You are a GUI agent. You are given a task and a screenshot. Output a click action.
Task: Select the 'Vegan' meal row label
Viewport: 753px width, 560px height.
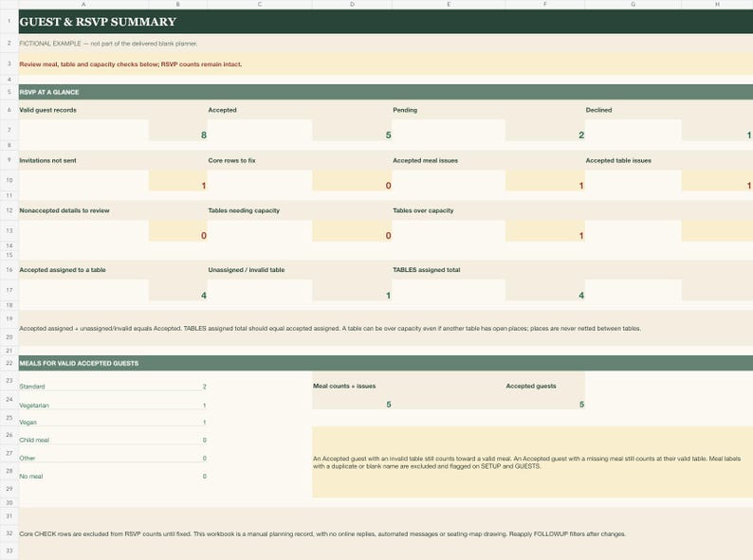click(28, 423)
